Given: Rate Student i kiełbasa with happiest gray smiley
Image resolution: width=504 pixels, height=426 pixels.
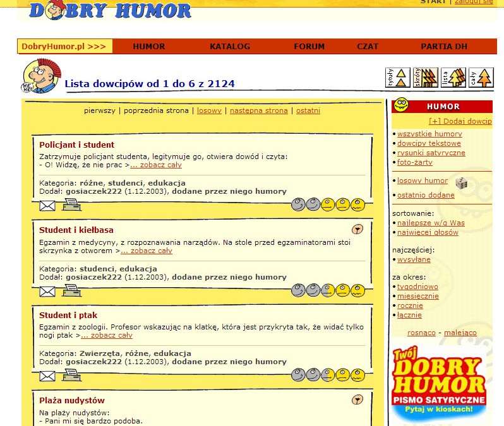Looking at the screenshot, I should point(298,290).
